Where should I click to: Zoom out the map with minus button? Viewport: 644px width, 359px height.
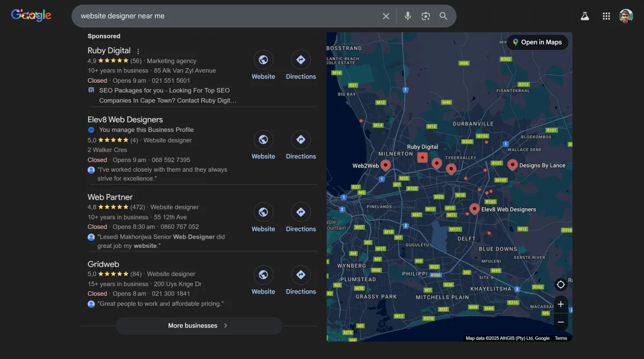point(561,322)
